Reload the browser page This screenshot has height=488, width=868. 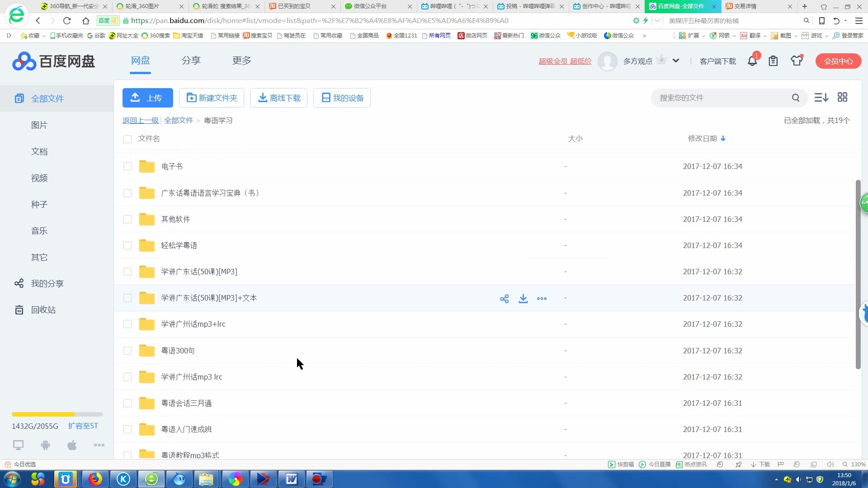(67, 21)
